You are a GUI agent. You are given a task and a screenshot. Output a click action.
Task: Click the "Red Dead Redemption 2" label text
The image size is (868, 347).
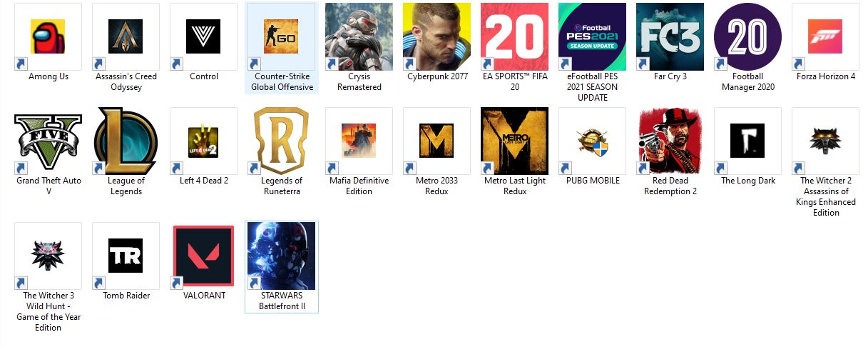coord(670,186)
